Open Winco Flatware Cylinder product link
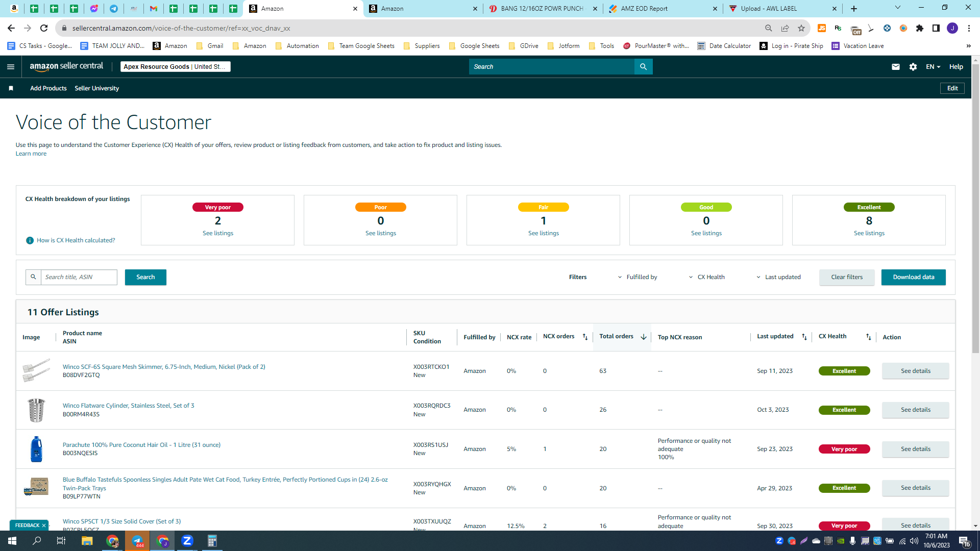980x551 pixels. pyautogui.click(x=129, y=406)
